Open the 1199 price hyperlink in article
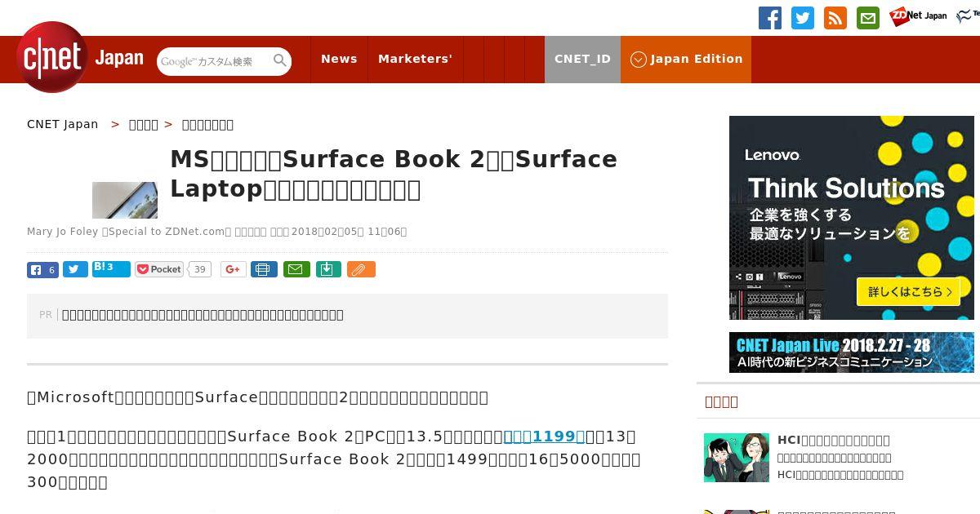 pos(544,436)
